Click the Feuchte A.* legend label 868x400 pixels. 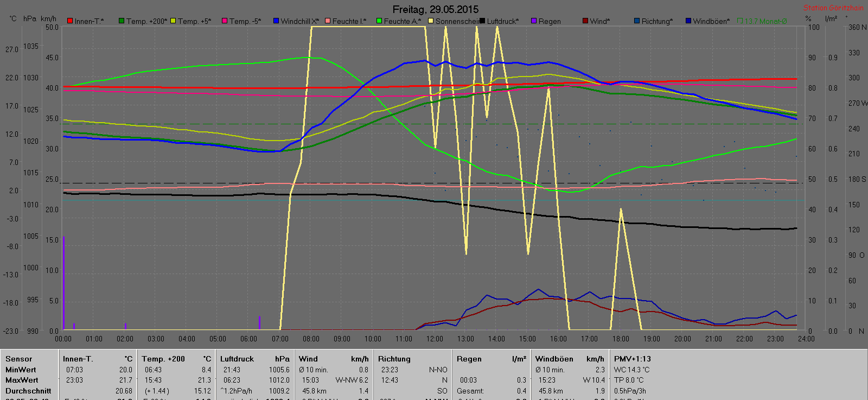403,21
